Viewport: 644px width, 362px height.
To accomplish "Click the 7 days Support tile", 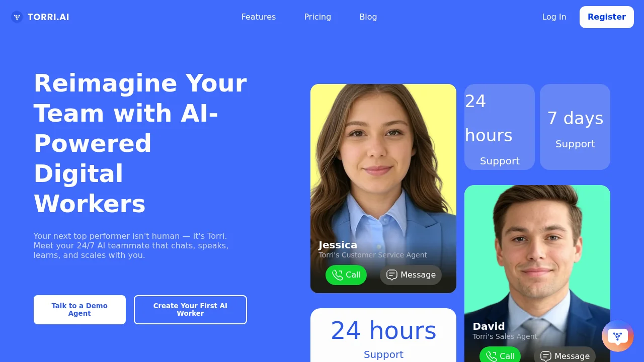I will [575, 127].
